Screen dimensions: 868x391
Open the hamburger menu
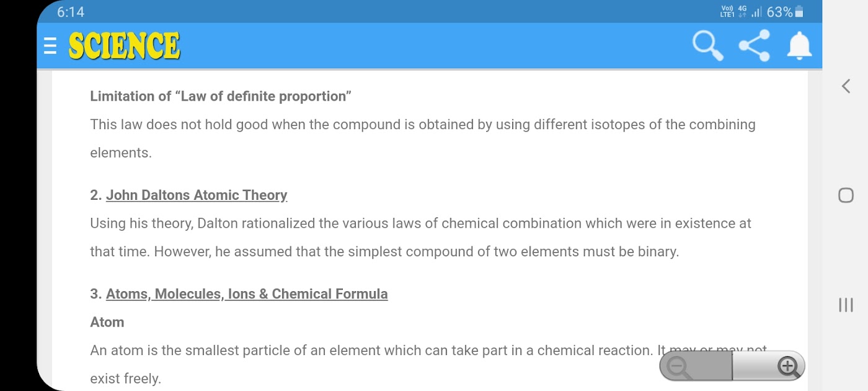point(51,46)
